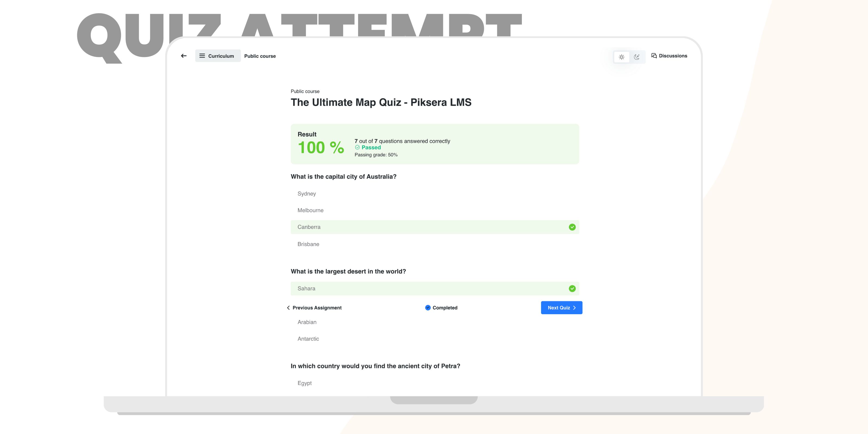Open the Curriculum hamburger menu icon
Image resolution: width=868 pixels, height=434 pixels.
[202, 56]
